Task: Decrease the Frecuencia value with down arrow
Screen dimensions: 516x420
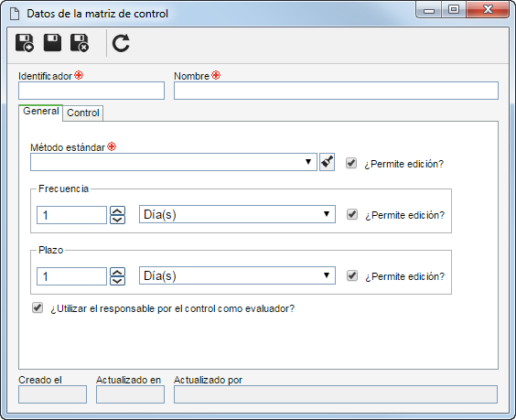Action: point(117,220)
